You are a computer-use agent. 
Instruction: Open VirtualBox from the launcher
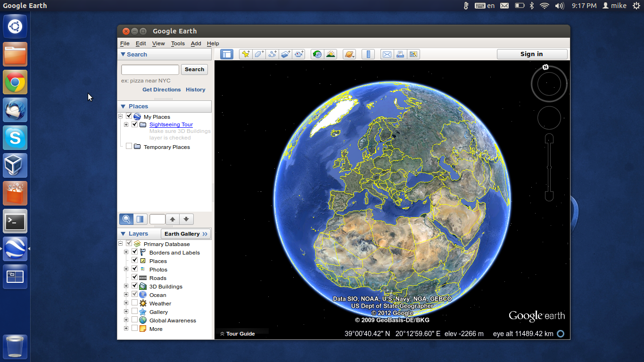pyautogui.click(x=15, y=165)
